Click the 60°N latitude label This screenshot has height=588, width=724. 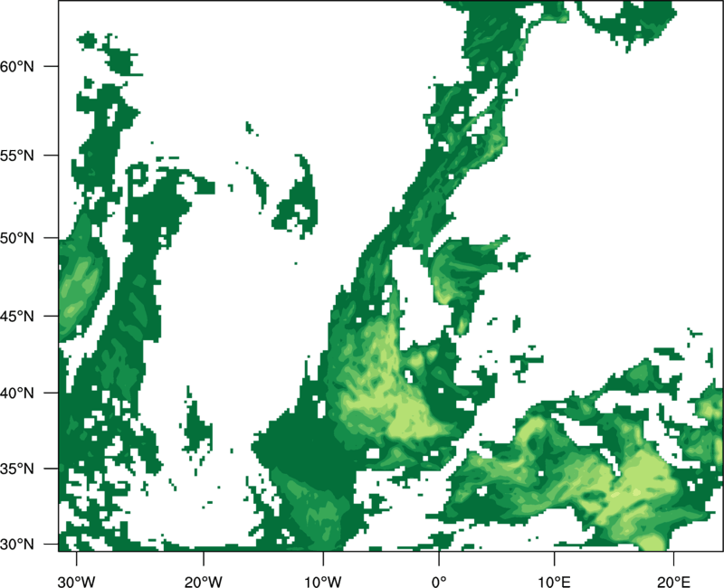click(17, 66)
